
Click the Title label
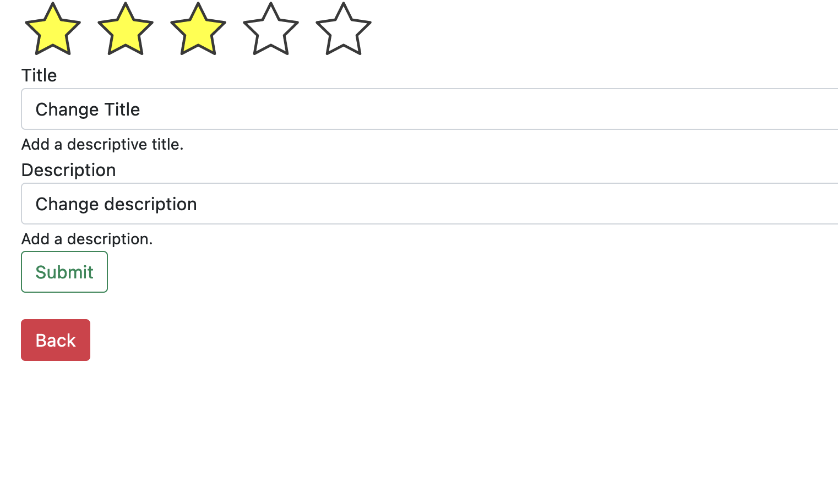tap(39, 75)
